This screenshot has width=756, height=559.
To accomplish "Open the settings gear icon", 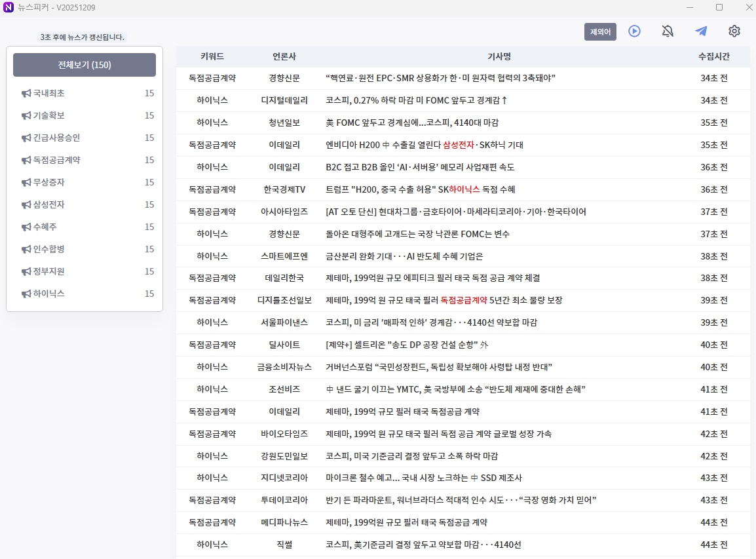I will pyautogui.click(x=734, y=31).
